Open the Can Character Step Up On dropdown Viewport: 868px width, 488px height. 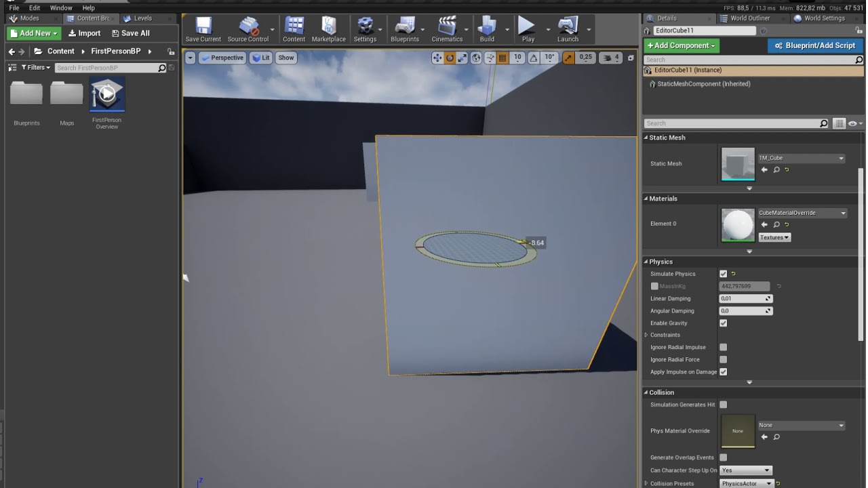pos(746,470)
